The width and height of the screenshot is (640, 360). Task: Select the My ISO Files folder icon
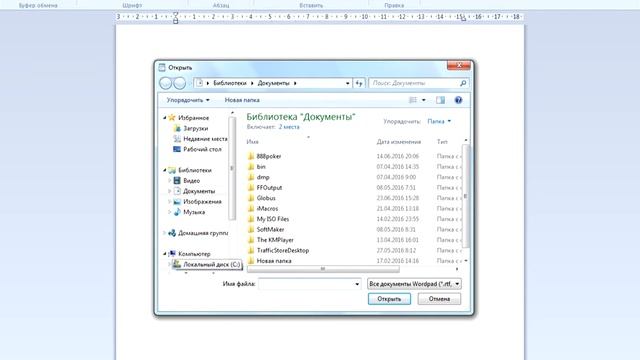(x=251, y=219)
